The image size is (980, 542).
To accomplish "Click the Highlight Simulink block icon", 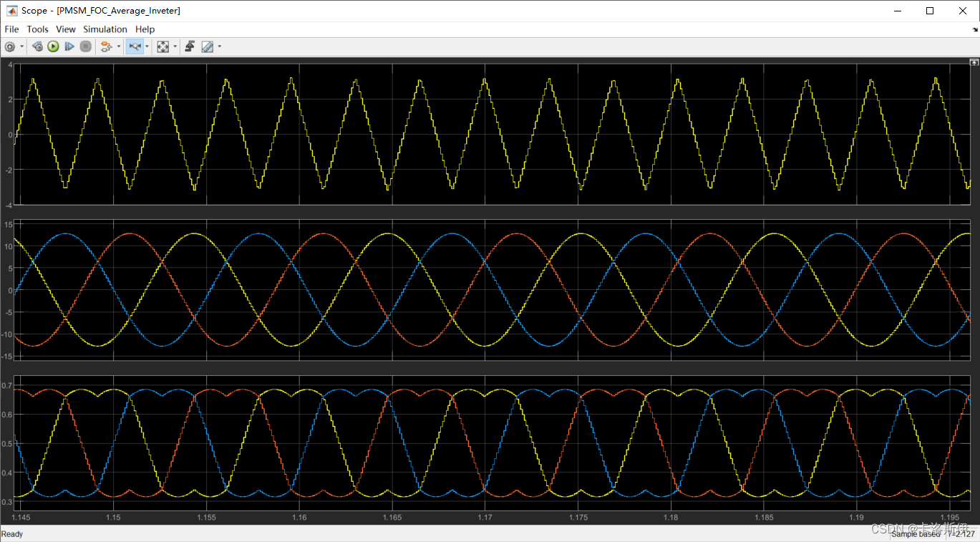I will [x=107, y=47].
